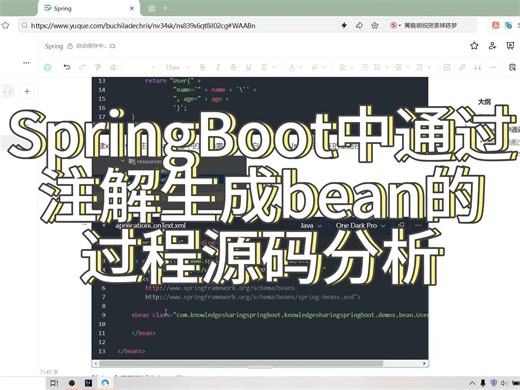
Task: Toggle bold formatting
Action: [202, 67]
